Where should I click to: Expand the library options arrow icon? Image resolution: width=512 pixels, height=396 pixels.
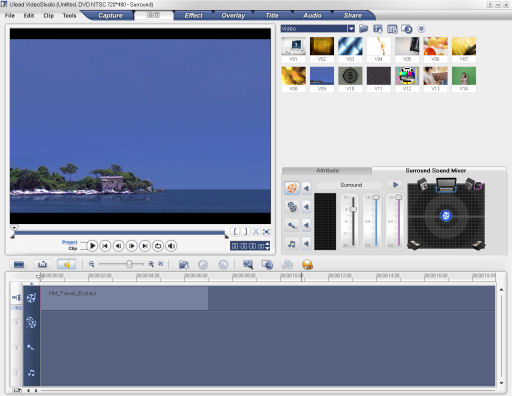[421, 29]
